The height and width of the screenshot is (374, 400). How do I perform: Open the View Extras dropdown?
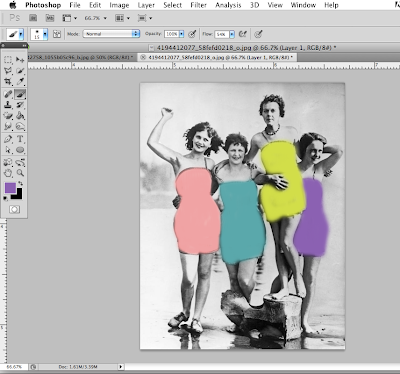point(69,18)
